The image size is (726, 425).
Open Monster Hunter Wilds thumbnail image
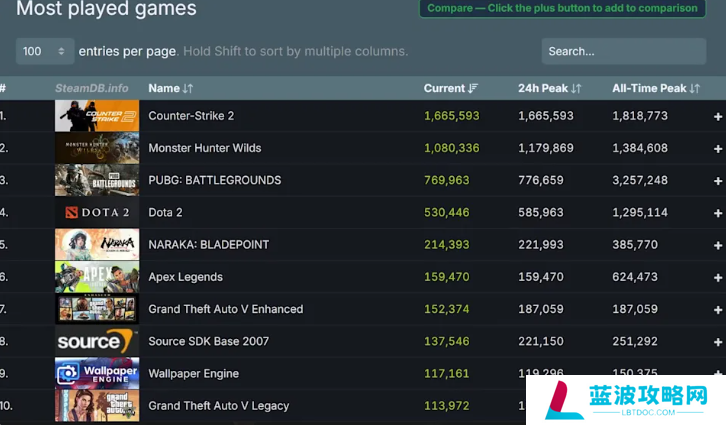click(x=97, y=148)
